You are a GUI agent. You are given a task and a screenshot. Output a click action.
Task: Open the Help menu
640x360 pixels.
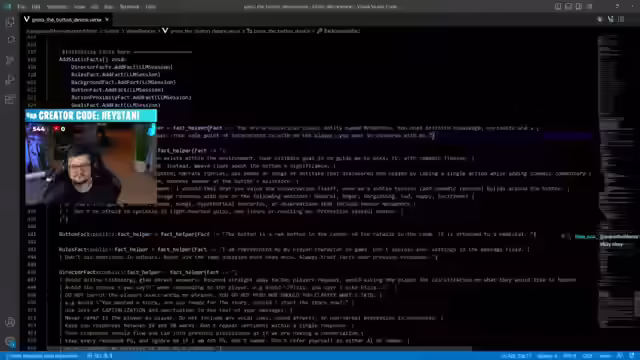tap(151, 7)
